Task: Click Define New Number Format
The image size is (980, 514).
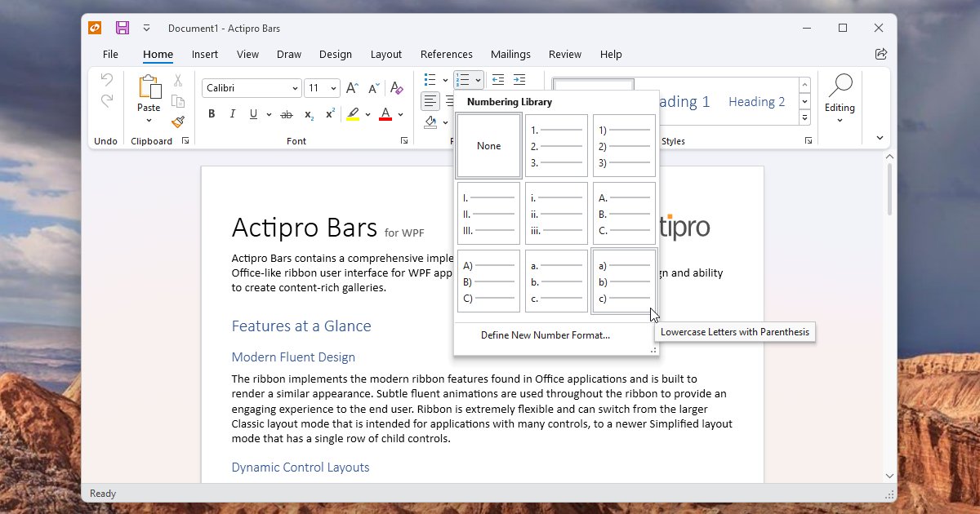Action: [x=546, y=335]
